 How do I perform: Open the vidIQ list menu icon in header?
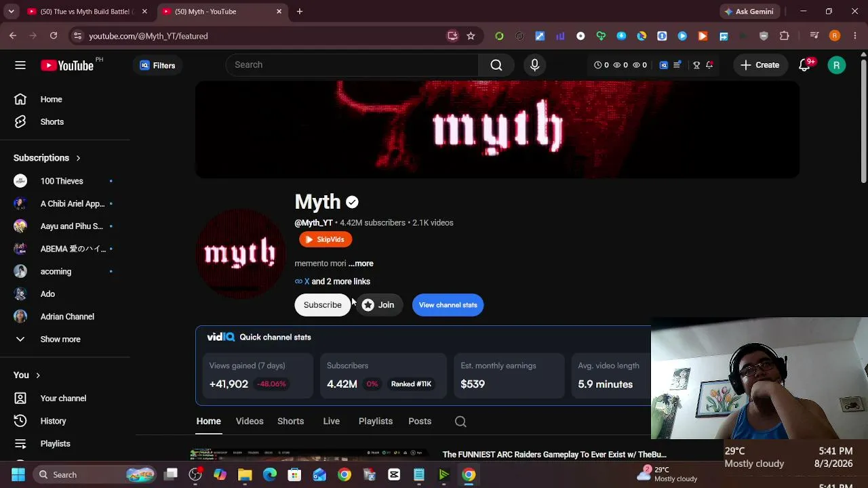(x=677, y=65)
